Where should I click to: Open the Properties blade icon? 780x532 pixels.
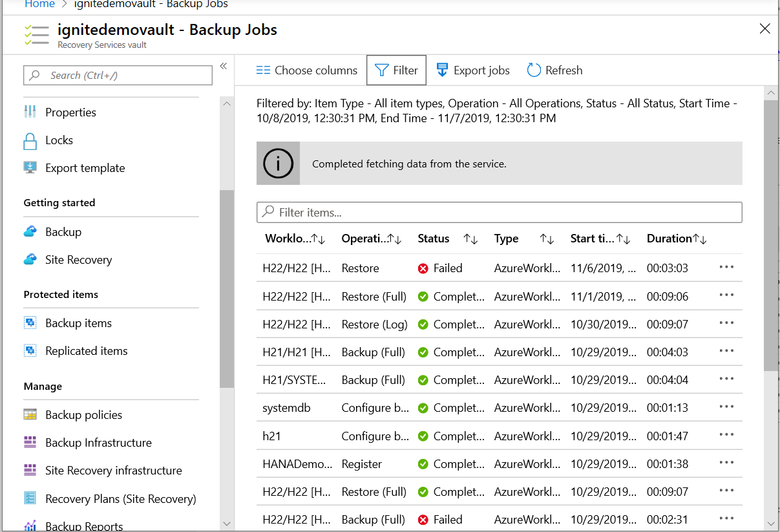tap(31, 112)
